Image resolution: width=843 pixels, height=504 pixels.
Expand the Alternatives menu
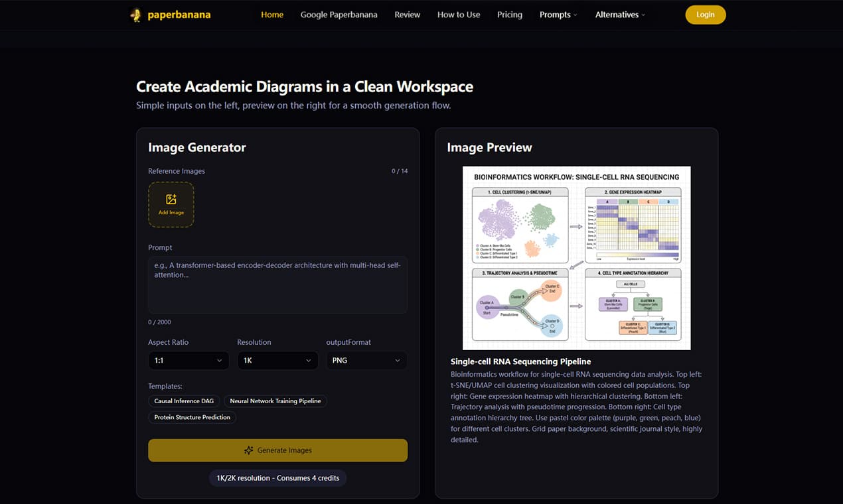620,15
